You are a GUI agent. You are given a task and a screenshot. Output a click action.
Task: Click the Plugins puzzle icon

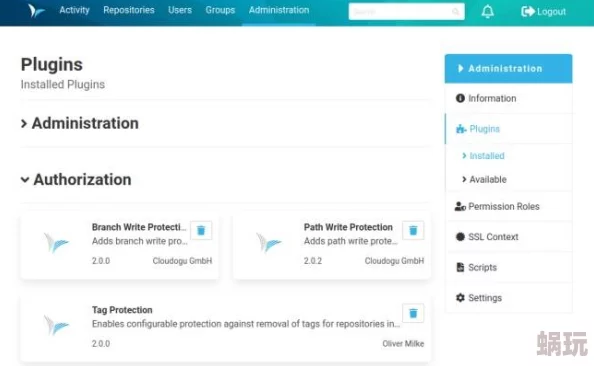pos(461,129)
